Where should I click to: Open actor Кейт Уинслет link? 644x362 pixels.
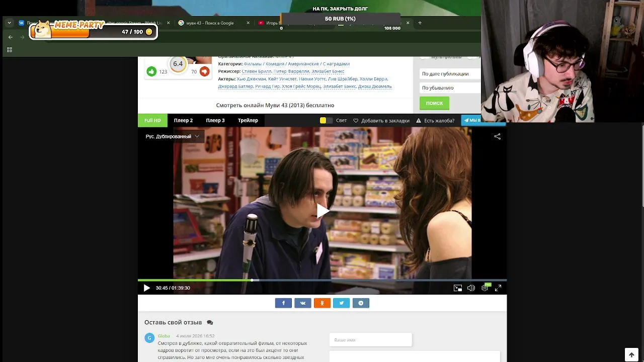(x=282, y=79)
